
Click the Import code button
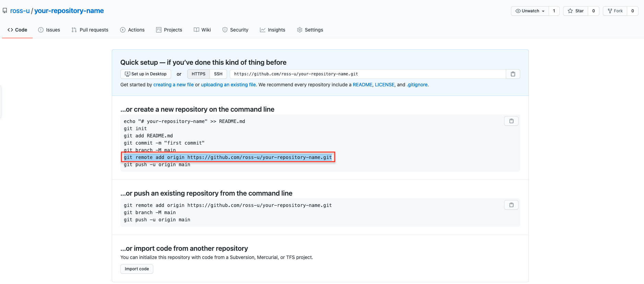137,269
